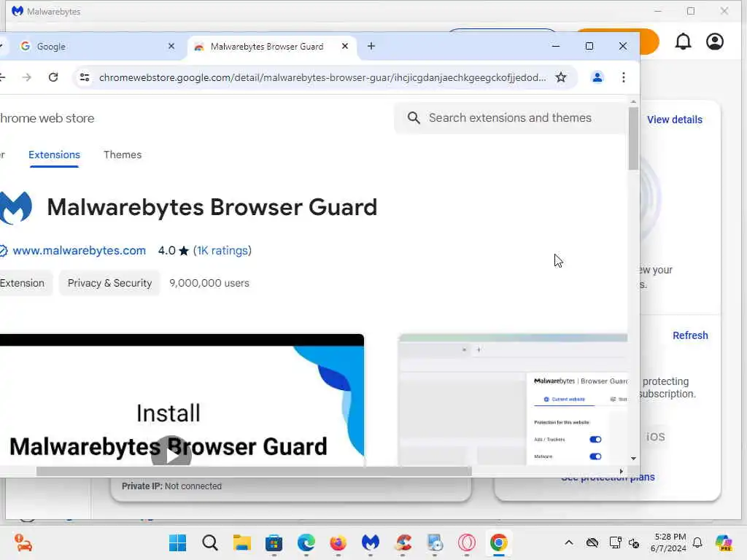Click the Malwarebytes logo beside extension title
This screenshot has width=747, height=560.
click(x=16, y=208)
